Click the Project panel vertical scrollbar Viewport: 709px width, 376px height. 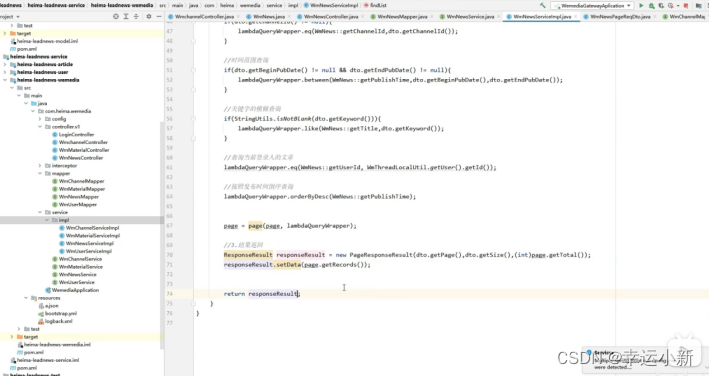pyautogui.click(x=162, y=235)
